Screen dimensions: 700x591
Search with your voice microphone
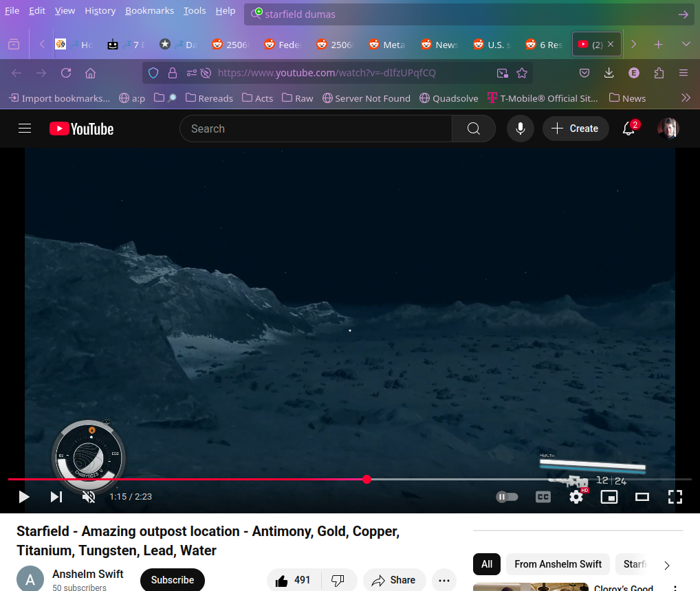tap(521, 129)
